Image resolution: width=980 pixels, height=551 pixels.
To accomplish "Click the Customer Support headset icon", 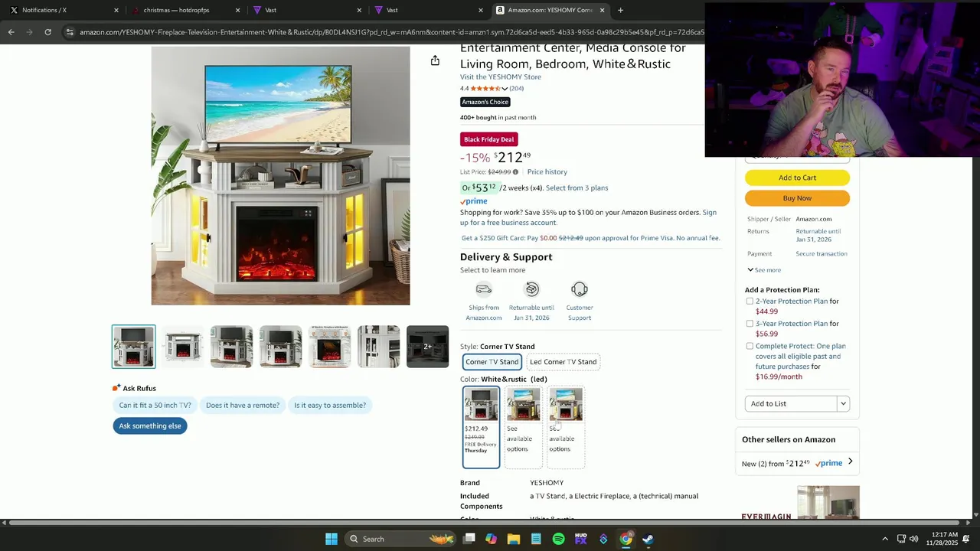I will pos(580,289).
